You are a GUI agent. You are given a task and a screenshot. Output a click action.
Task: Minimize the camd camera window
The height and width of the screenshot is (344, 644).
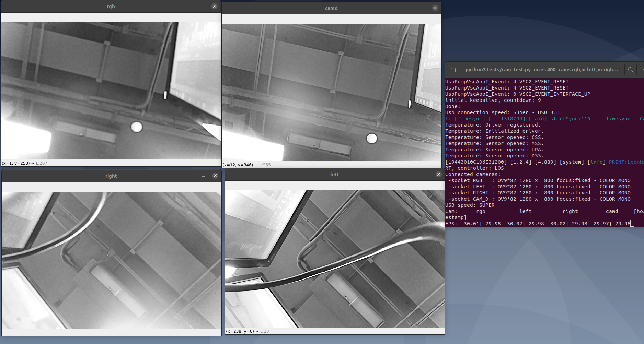(x=424, y=8)
